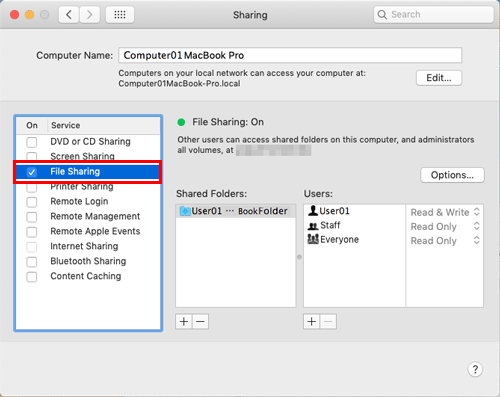Select Content Caching service row
This screenshot has height=397, width=500.
[88, 276]
